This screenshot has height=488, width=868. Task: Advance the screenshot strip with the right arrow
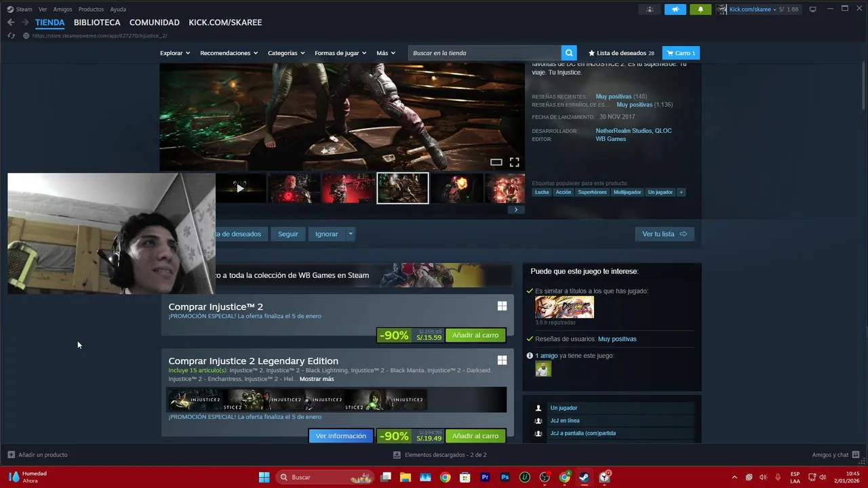(x=515, y=209)
